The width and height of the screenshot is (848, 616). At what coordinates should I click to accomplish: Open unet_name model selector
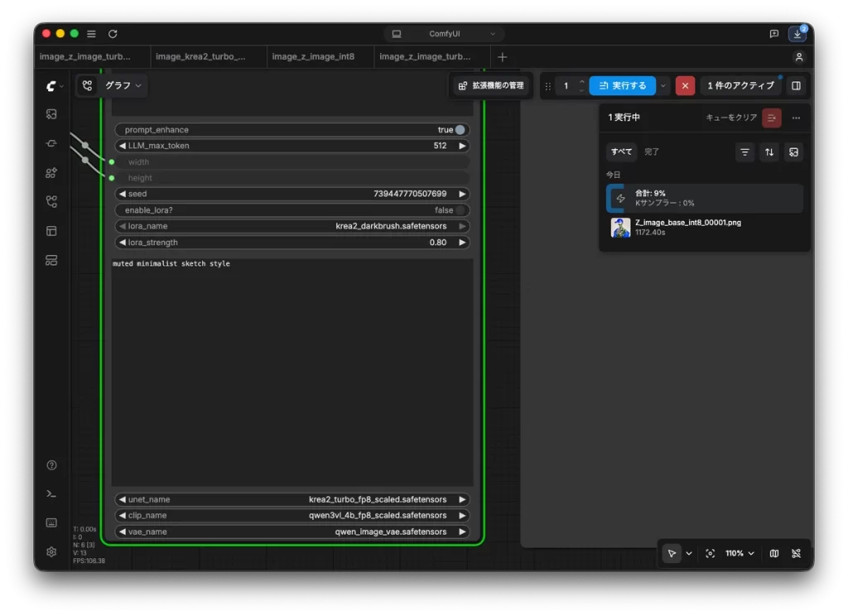292,499
